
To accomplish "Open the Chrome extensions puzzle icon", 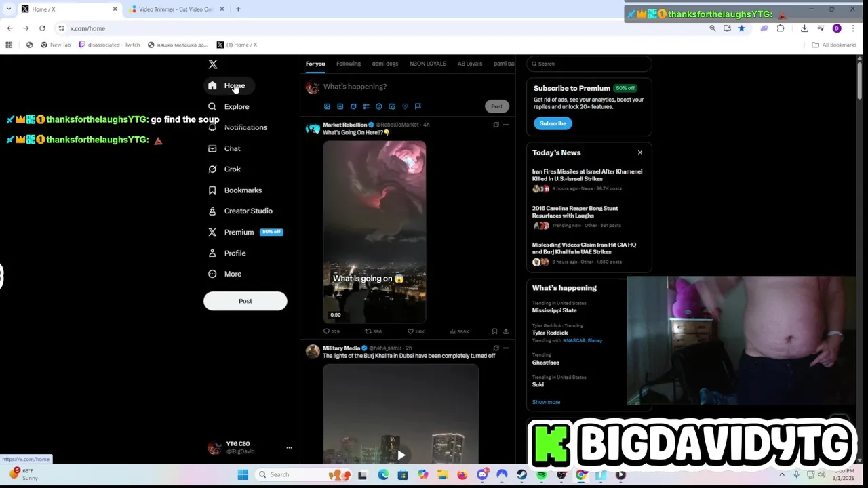I will (781, 28).
